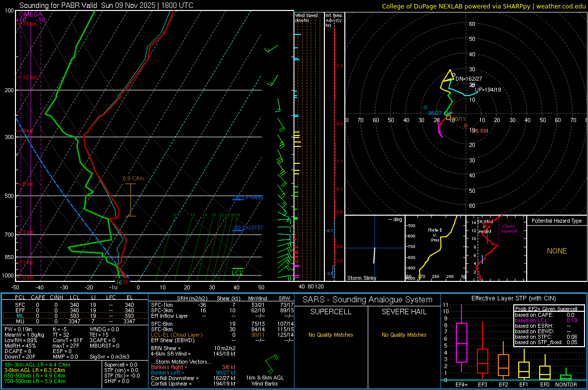588x390 pixels.
Task: Click the '3/8 RM' hodograph label
Action: coord(480,131)
